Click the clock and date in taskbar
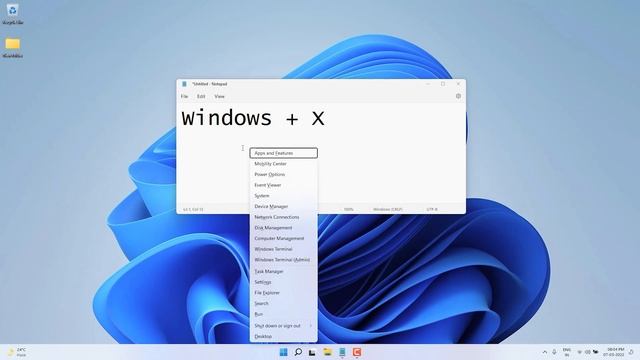The image size is (640, 360). tap(613, 352)
